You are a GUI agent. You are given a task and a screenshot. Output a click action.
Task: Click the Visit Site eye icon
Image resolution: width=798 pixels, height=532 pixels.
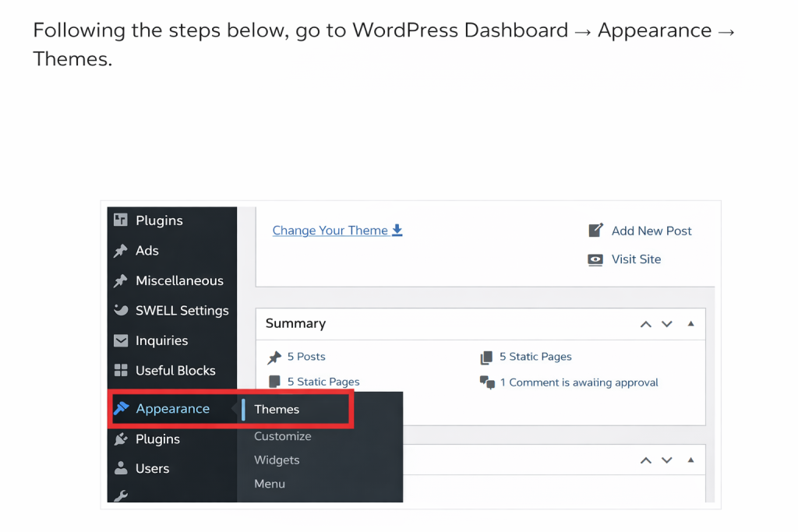[595, 259]
